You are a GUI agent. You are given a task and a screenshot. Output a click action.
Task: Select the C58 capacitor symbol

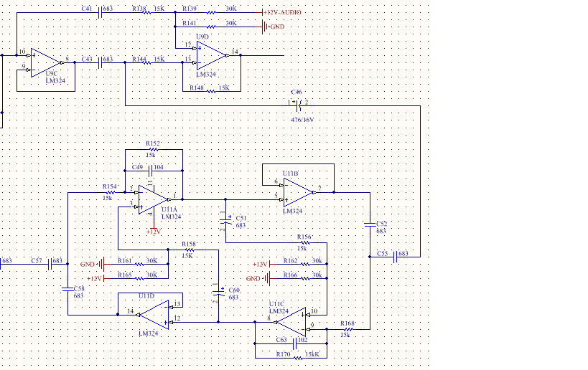coord(68,289)
